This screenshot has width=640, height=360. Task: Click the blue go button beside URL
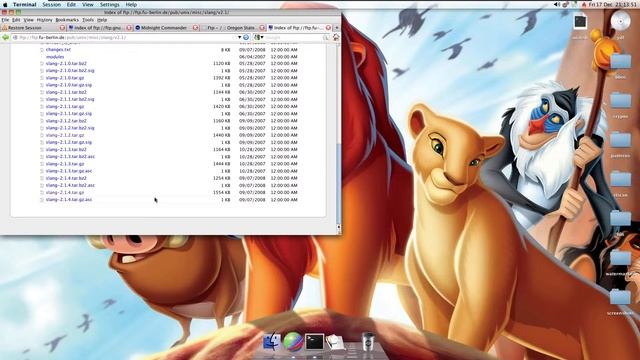click(x=246, y=37)
